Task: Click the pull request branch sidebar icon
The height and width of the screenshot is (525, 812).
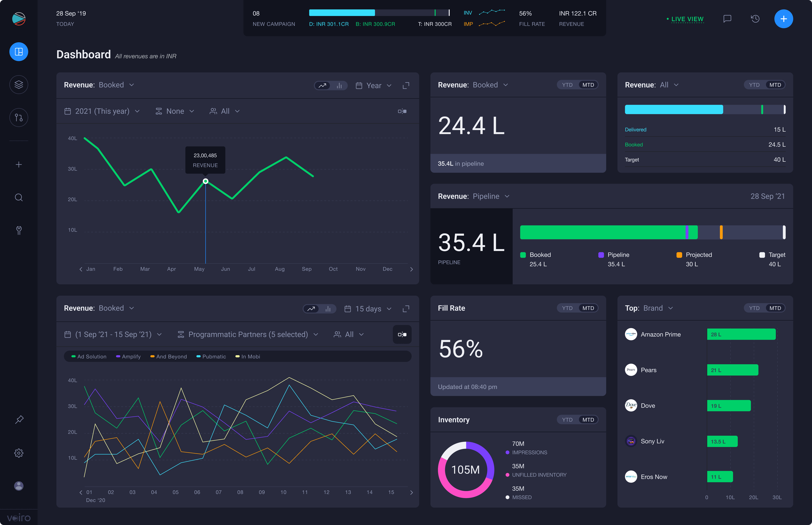Action: 19,118
